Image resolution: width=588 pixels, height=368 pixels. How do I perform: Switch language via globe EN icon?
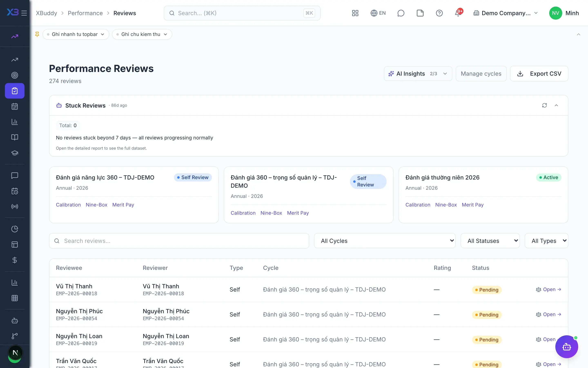(x=378, y=13)
